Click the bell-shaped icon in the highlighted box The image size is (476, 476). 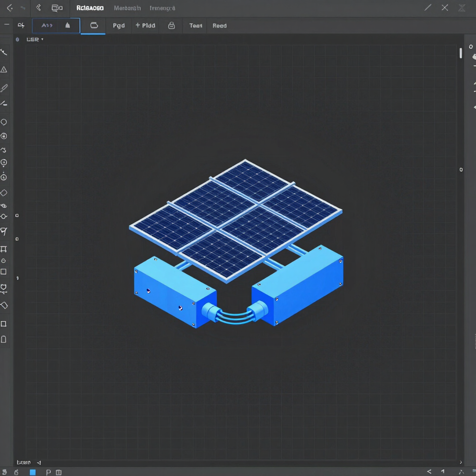click(68, 26)
